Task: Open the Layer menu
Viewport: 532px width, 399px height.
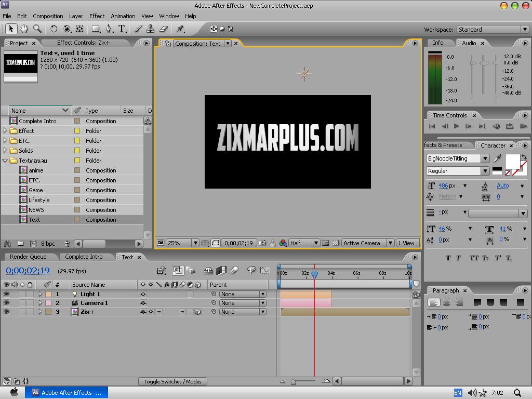Action: [x=76, y=16]
